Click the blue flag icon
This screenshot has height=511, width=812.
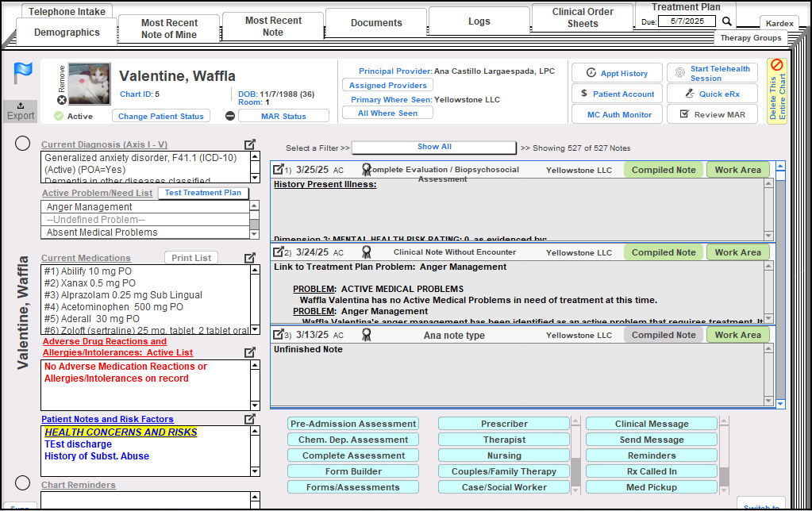22,73
